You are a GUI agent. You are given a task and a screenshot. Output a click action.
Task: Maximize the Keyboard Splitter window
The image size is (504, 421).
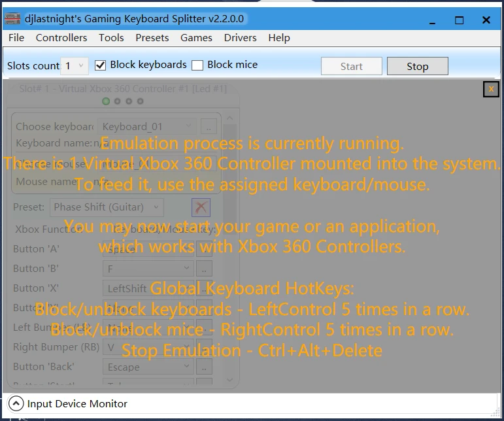459,20
